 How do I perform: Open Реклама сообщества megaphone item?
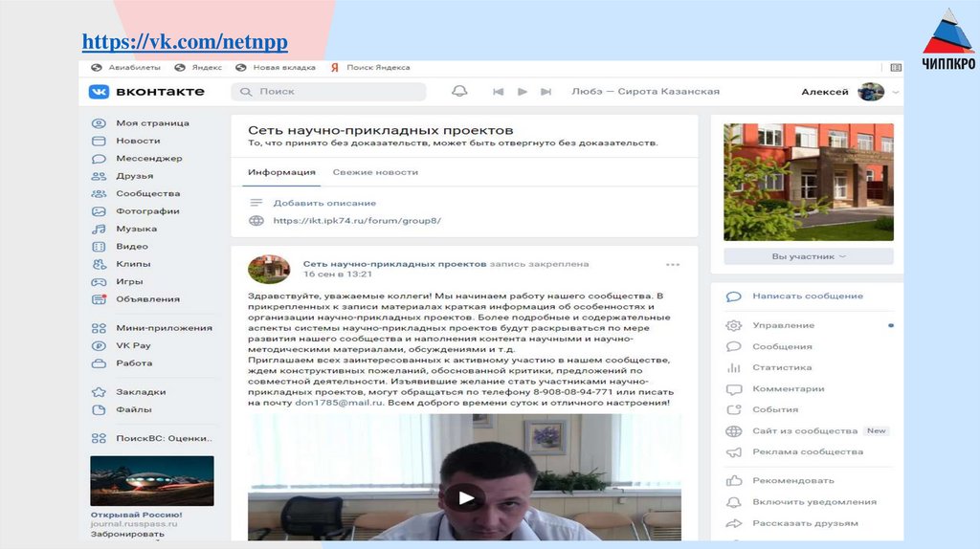pyautogui.click(x=808, y=452)
